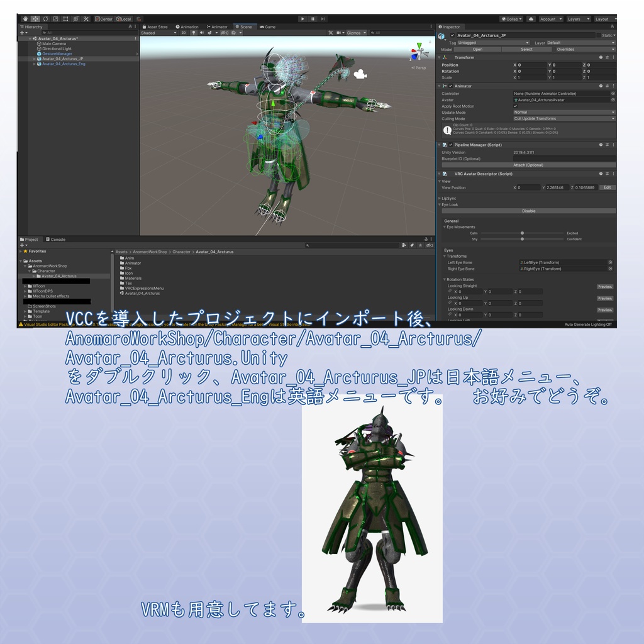This screenshot has width=644, height=644.
Task: Select the Move tool in the toolbar
Action: click(x=36, y=18)
